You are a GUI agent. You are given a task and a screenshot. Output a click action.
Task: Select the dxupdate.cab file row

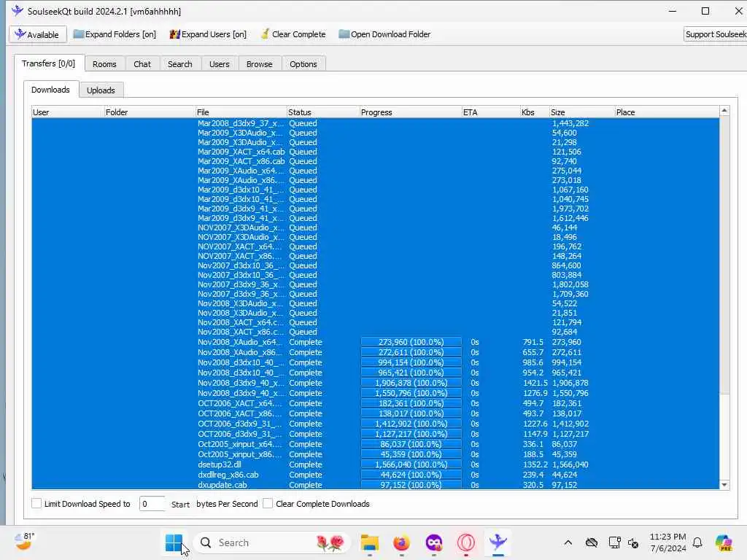(x=375, y=485)
